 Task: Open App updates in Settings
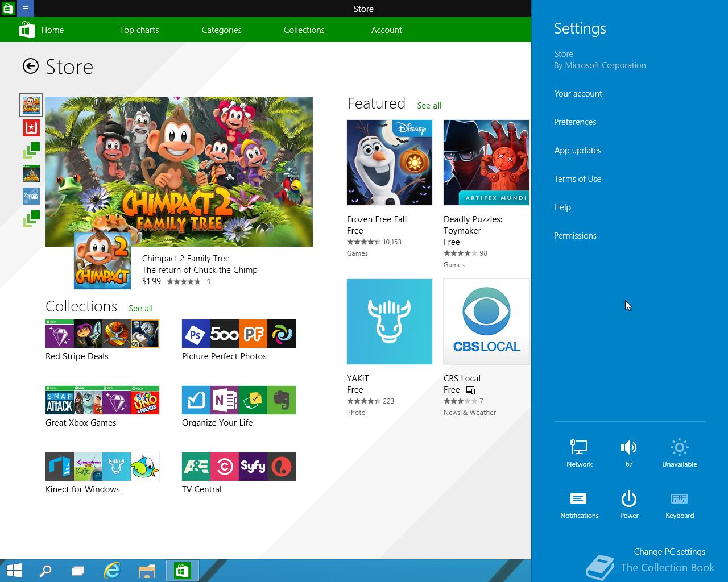[578, 151]
